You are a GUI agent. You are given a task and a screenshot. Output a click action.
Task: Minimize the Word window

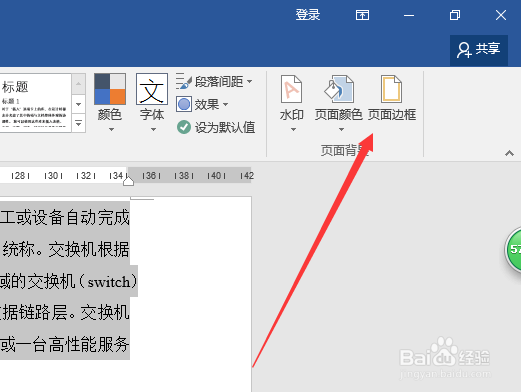(x=409, y=15)
